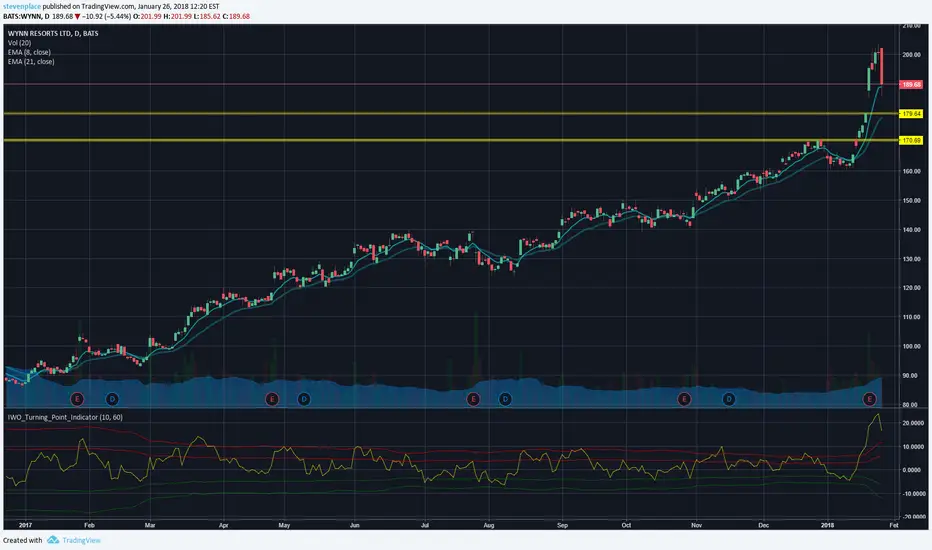This screenshot has width=932, height=550.
Task: Click the 2018 label on the time axis
Action: point(827,525)
